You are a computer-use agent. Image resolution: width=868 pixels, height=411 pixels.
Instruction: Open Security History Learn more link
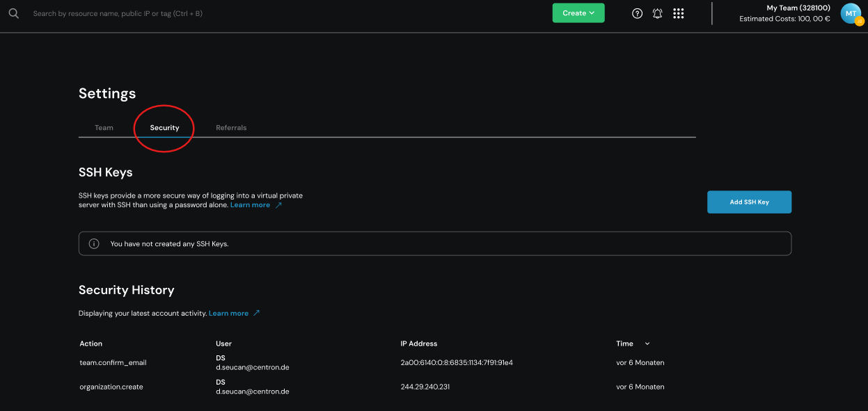(x=228, y=314)
